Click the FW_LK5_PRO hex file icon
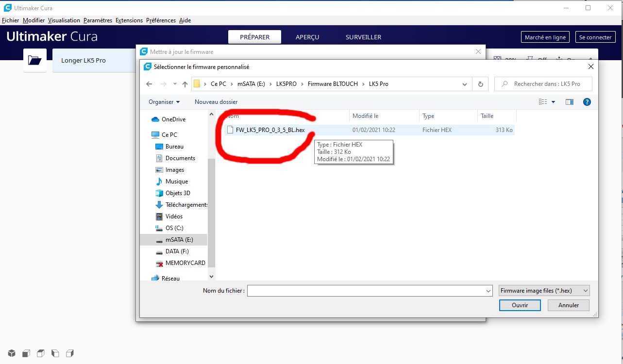 (x=230, y=130)
